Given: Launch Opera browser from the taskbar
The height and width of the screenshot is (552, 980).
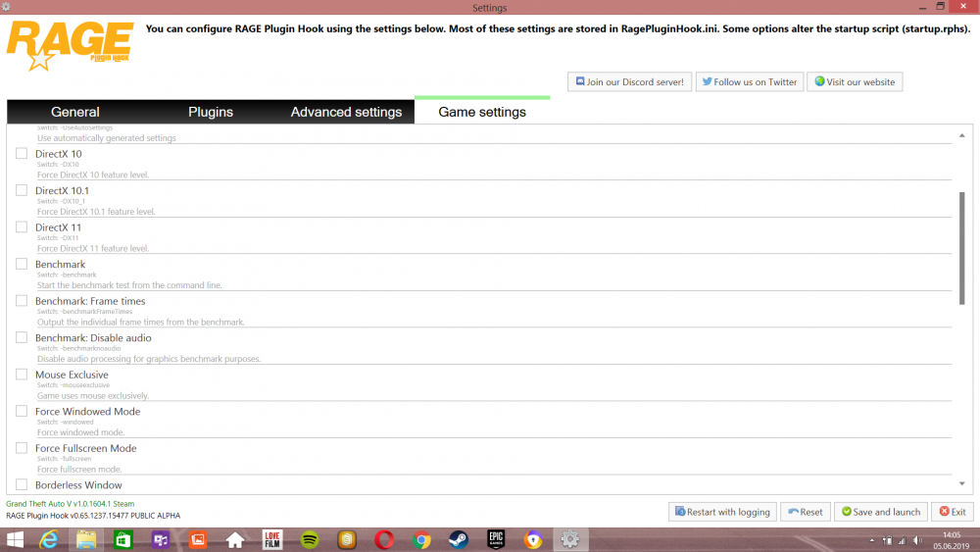Looking at the screenshot, I should coord(384,539).
